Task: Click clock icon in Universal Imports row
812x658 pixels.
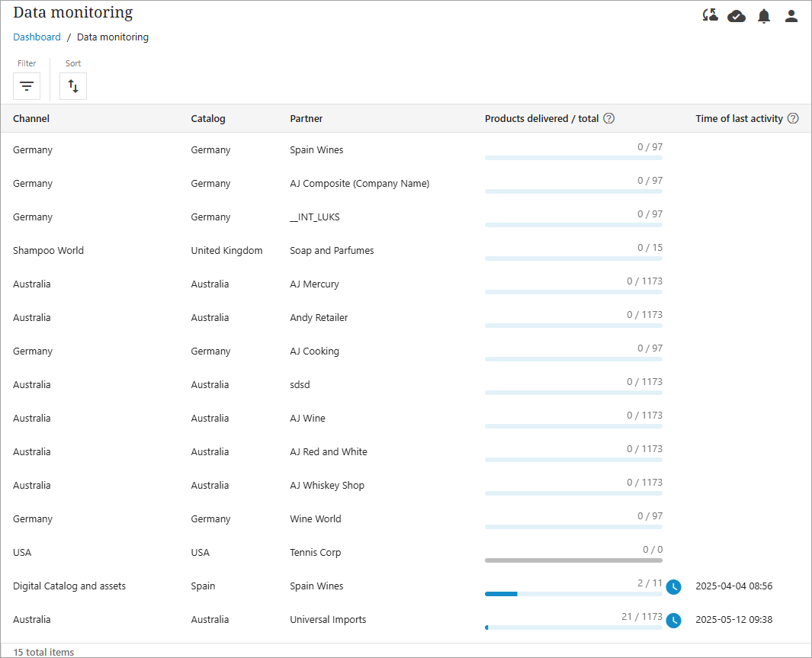Action: (673, 620)
